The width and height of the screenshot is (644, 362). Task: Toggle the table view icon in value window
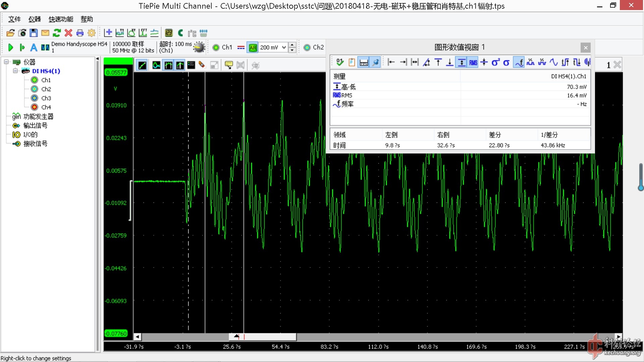[364, 62]
